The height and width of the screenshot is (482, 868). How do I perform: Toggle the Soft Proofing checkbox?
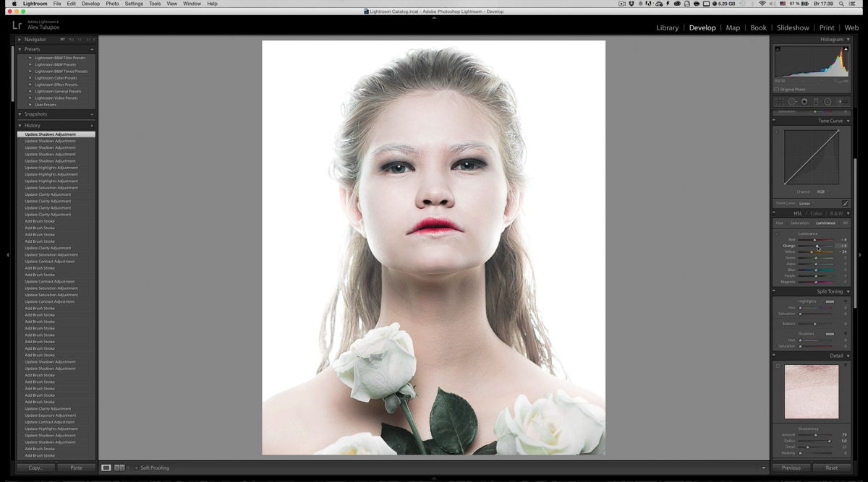[x=137, y=468]
